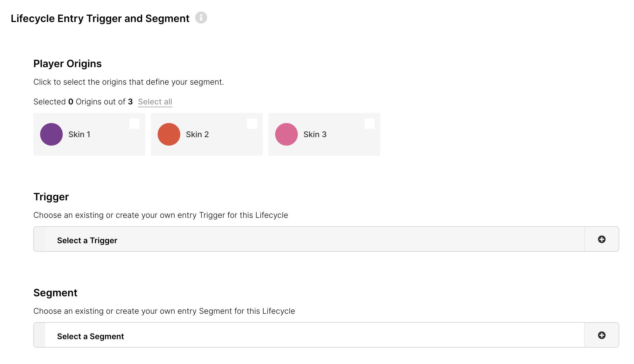Click the Segment section heading
The image size is (634, 364).
pos(55,293)
